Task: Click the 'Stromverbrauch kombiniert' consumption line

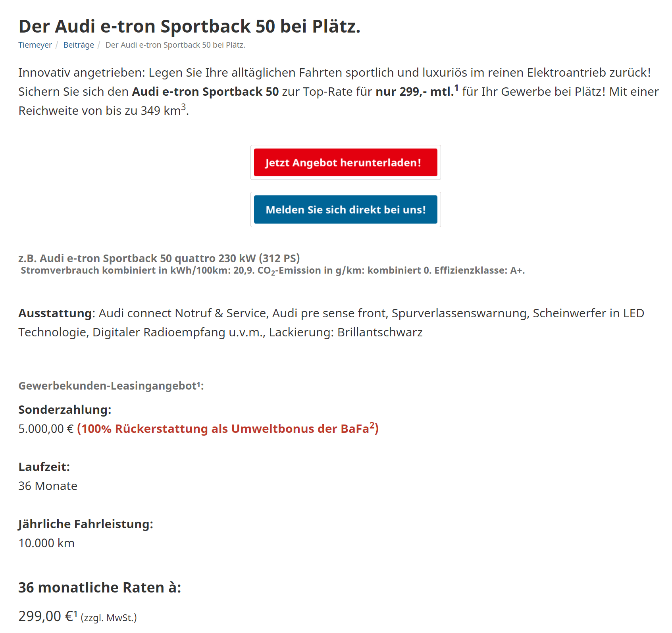Action: point(273,270)
